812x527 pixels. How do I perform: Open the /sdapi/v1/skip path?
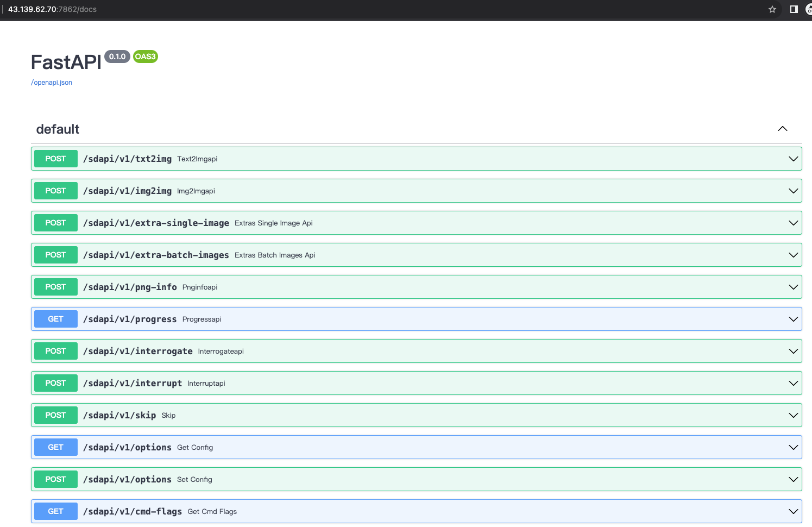click(119, 415)
